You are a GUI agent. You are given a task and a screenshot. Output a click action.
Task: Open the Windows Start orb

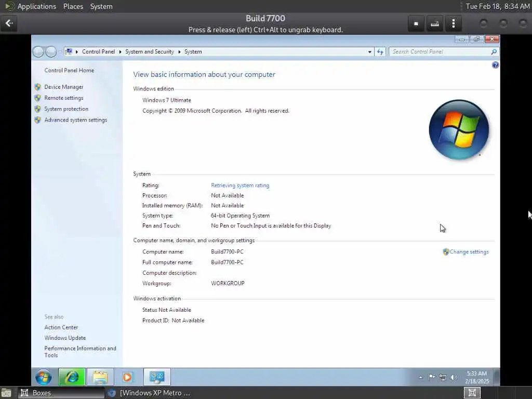[x=44, y=377]
